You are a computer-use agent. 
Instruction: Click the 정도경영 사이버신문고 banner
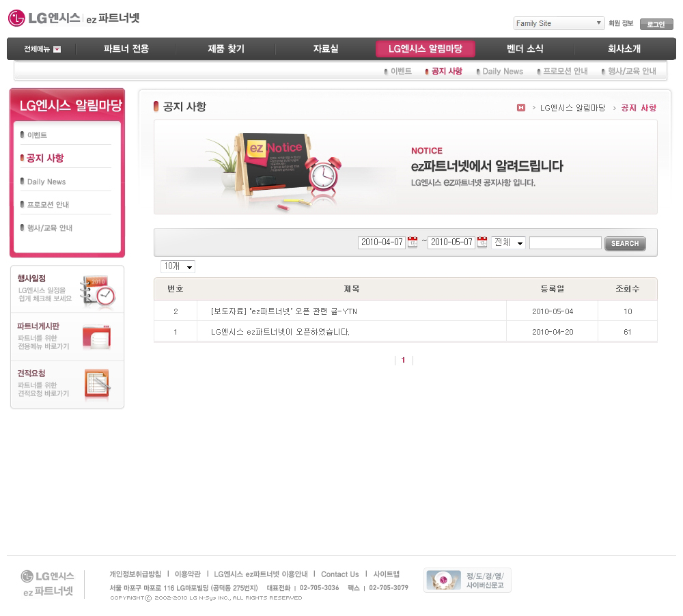pyautogui.click(x=467, y=580)
